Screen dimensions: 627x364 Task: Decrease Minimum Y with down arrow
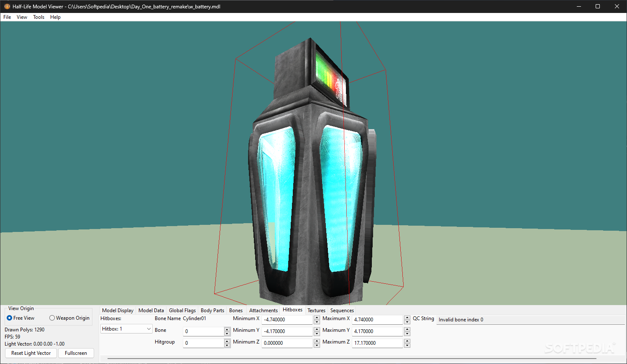point(317,333)
